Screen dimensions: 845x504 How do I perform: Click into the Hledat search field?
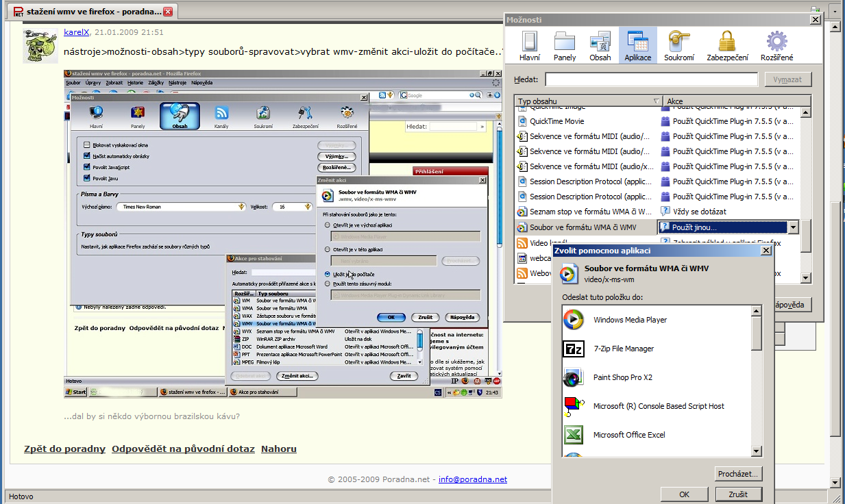(651, 79)
